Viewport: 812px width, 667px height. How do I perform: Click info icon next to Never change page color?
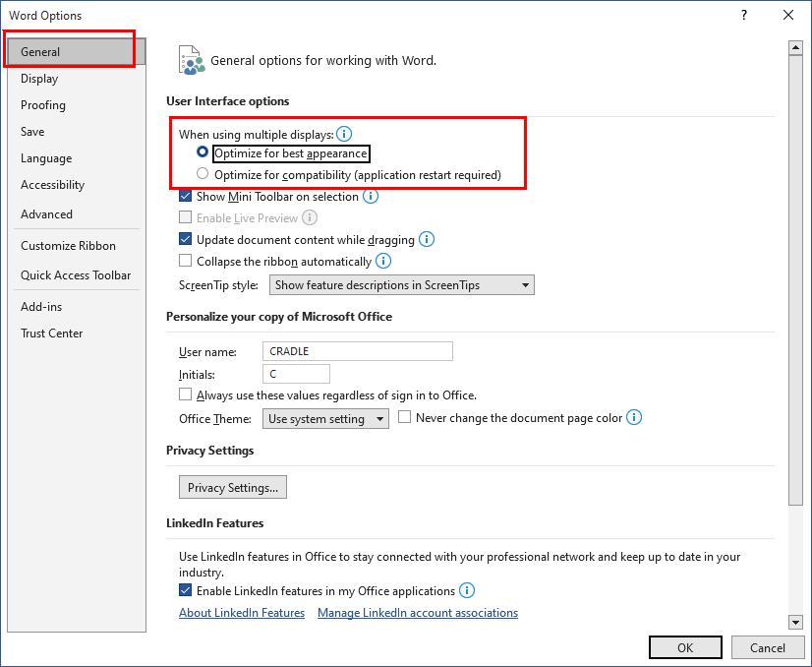coord(634,417)
